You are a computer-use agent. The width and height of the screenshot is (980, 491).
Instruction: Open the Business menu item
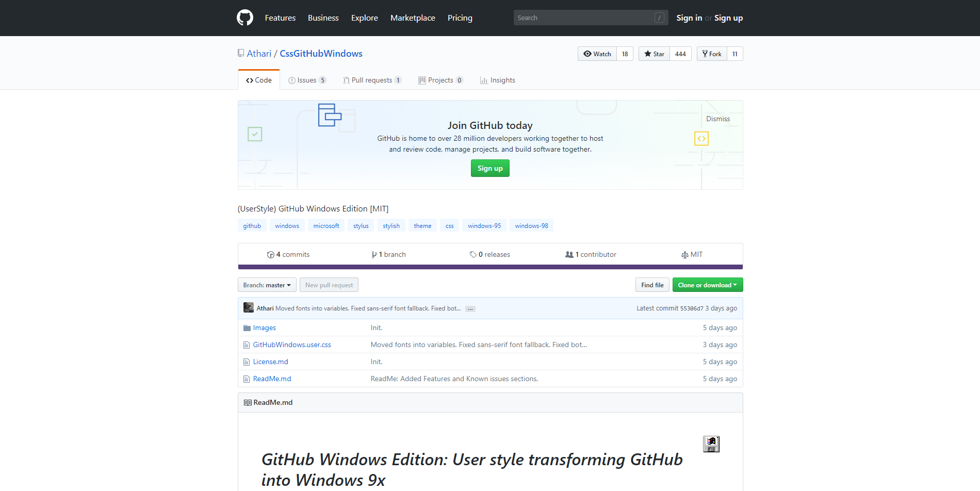323,18
